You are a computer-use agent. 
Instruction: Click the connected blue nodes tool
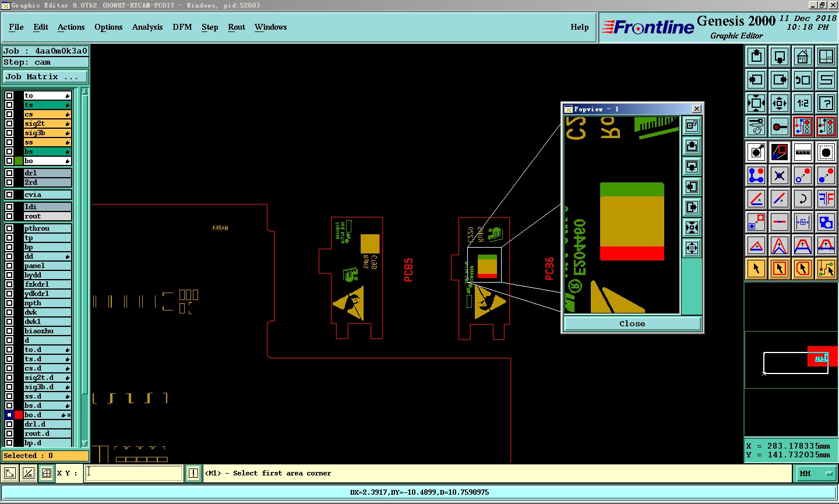coord(756,175)
